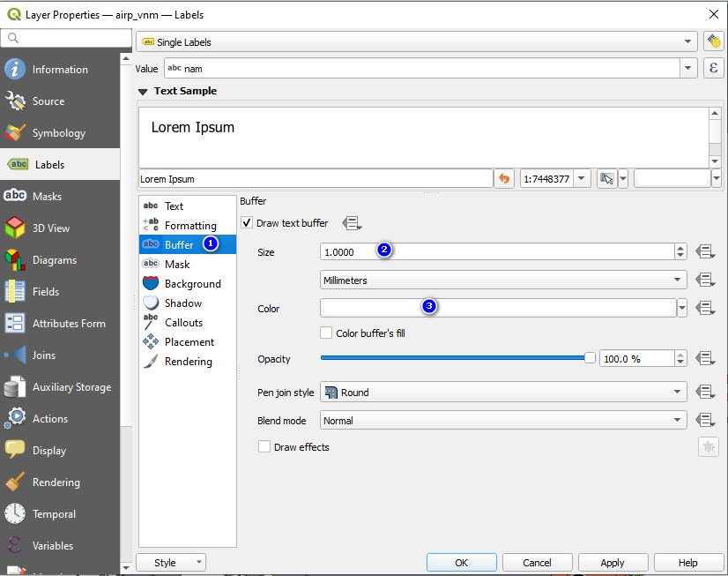Open the Millimeters unit dropdown
The image size is (728, 576).
pos(503,281)
